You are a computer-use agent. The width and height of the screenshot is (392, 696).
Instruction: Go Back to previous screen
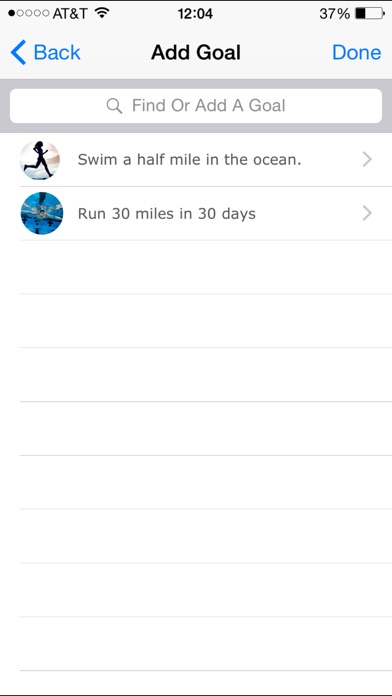(x=45, y=52)
